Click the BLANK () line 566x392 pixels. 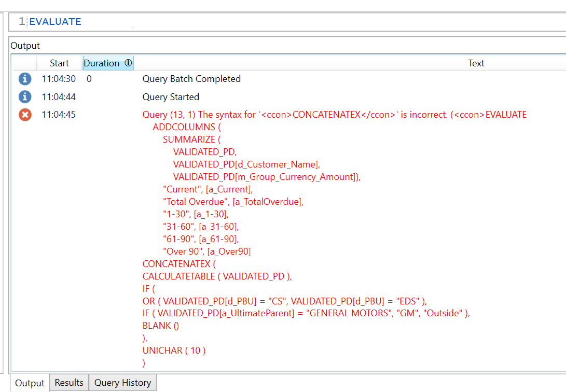161,326
